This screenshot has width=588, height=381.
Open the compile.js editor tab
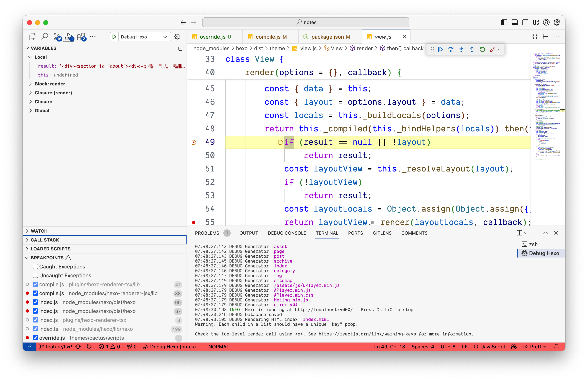pos(268,37)
